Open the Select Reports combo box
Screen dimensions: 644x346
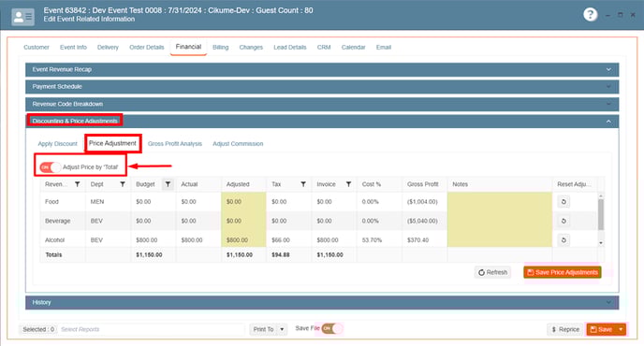151,329
